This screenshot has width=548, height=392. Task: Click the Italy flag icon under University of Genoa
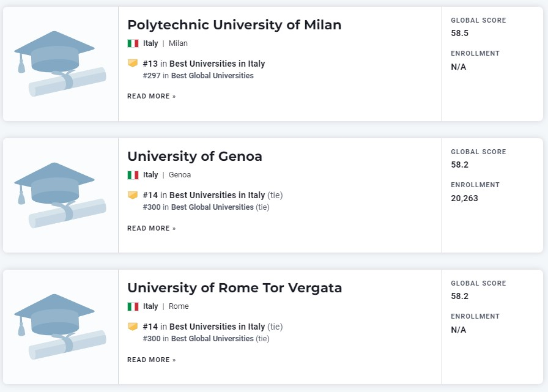[x=133, y=175]
